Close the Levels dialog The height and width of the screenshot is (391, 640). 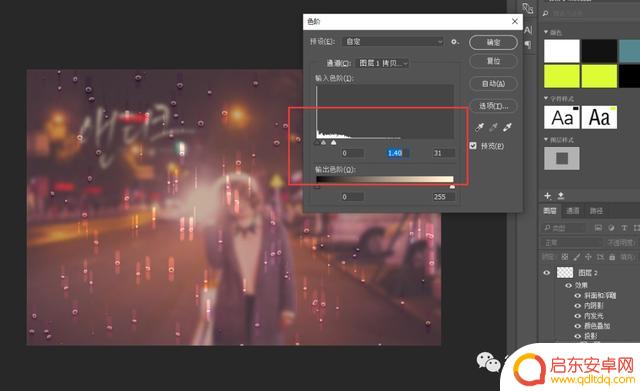(x=515, y=21)
